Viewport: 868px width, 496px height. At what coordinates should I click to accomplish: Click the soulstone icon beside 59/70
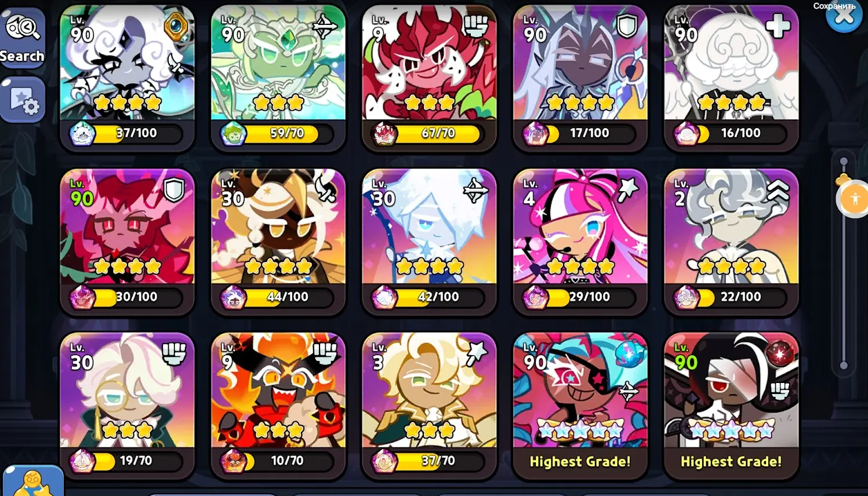pyautogui.click(x=233, y=134)
